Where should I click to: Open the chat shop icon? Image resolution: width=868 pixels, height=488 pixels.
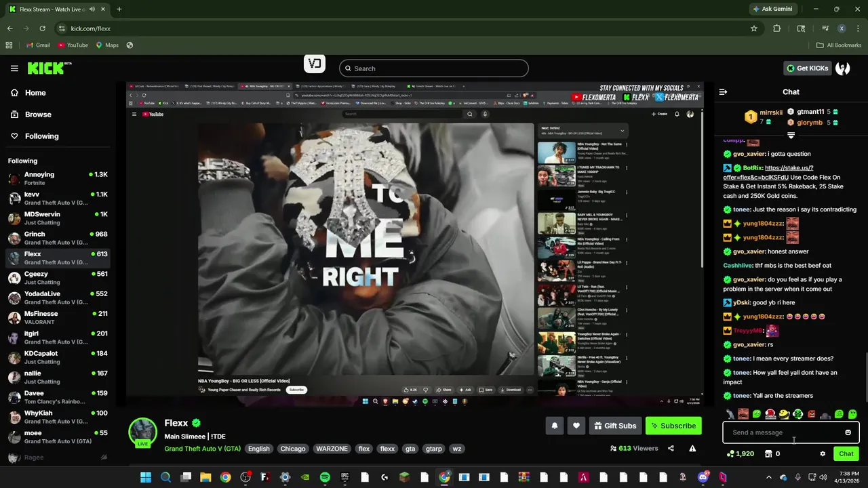pyautogui.click(x=768, y=453)
